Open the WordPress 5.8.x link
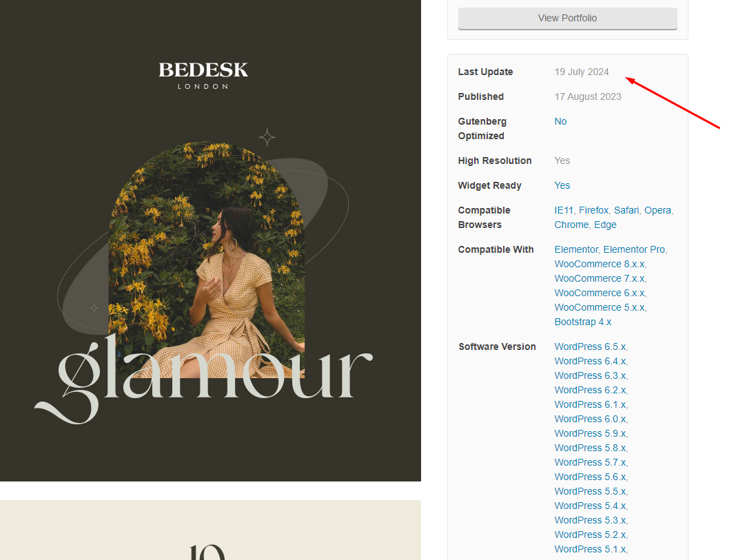The image size is (756, 560). (x=590, y=448)
